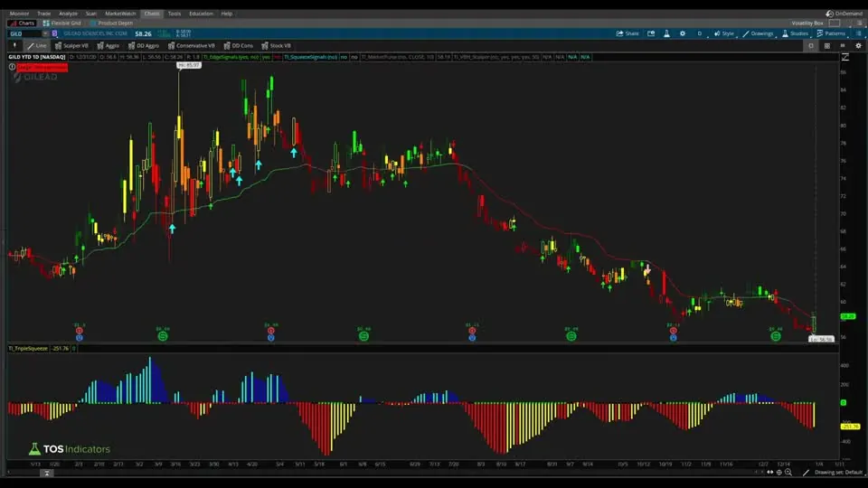This screenshot has height=488, width=868.
Task: Open the Style dropdown
Action: pos(724,33)
